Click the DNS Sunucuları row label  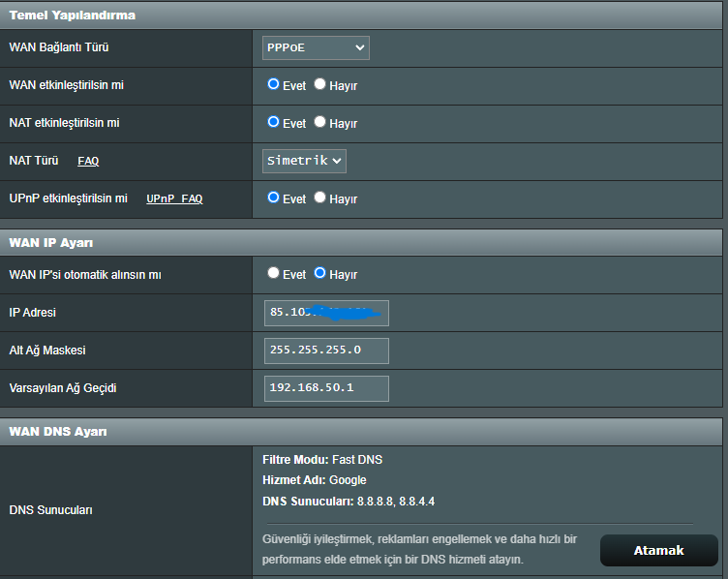click(x=50, y=510)
